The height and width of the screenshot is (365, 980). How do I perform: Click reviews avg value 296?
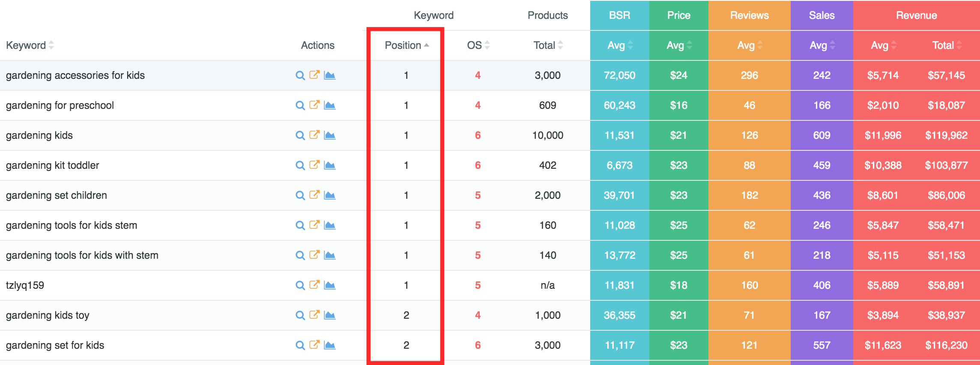[750, 75]
